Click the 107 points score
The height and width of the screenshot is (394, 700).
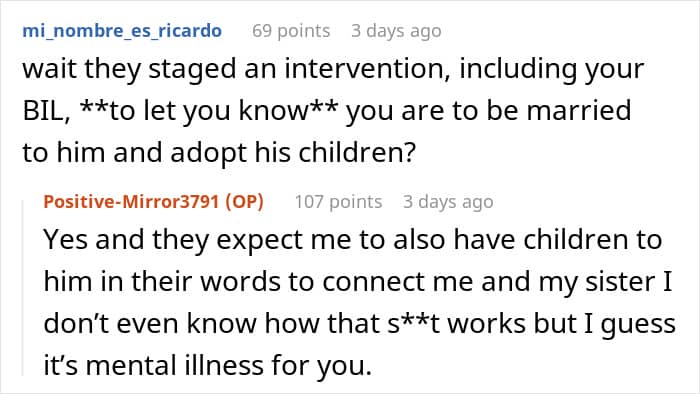338,202
